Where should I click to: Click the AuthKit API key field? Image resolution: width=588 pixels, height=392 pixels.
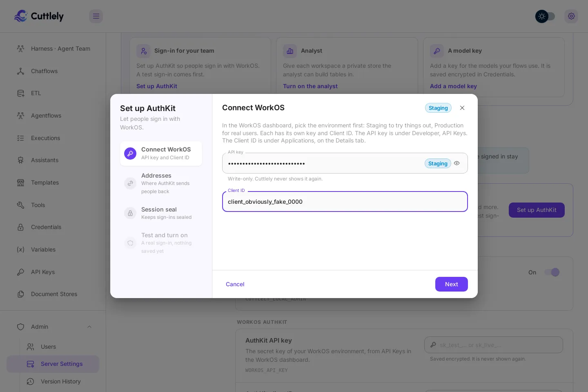pos(494,345)
